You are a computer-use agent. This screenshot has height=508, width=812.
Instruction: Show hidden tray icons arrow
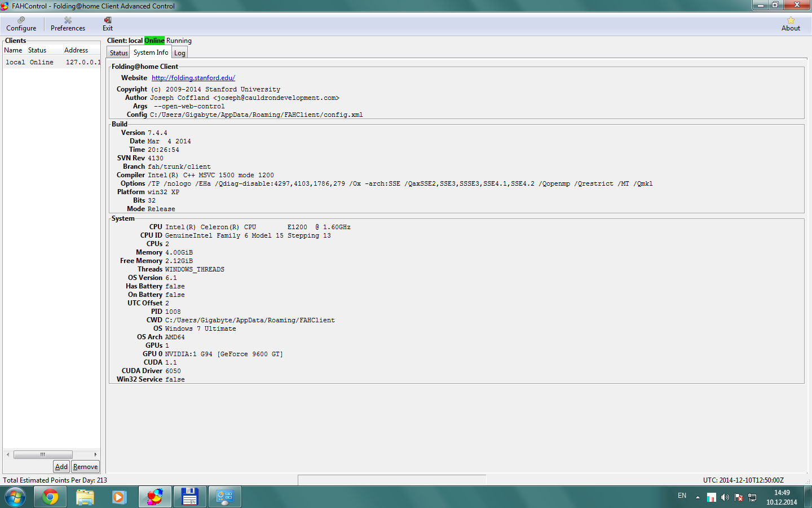click(x=698, y=497)
